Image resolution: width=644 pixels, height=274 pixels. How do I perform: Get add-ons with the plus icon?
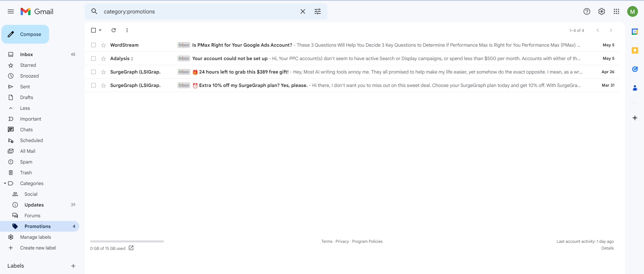click(635, 118)
